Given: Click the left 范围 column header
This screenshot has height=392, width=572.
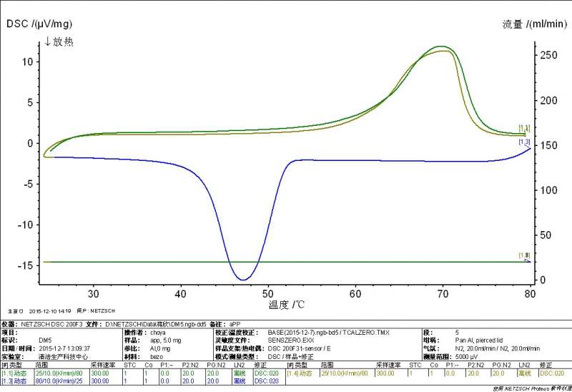Looking at the screenshot, I should click(x=41, y=365).
